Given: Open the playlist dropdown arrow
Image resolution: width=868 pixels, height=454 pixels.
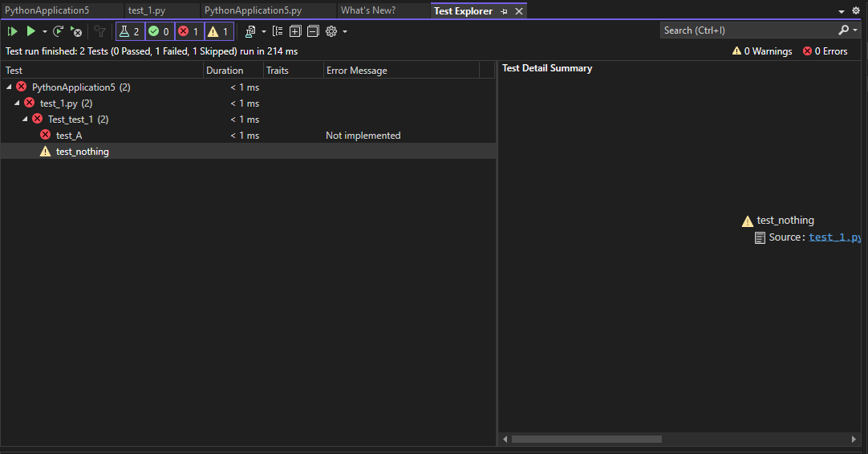Looking at the screenshot, I should click(x=263, y=31).
